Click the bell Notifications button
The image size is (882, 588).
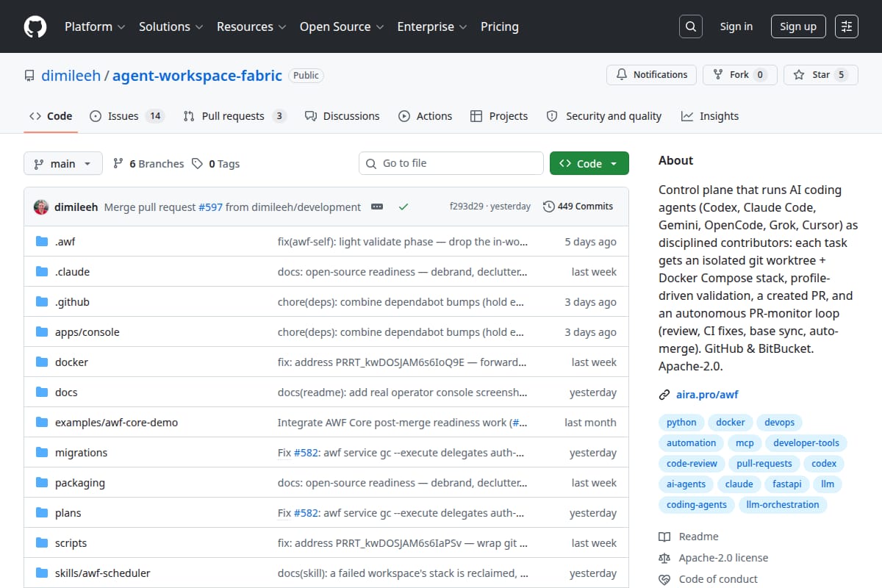pyautogui.click(x=651, y=75)
